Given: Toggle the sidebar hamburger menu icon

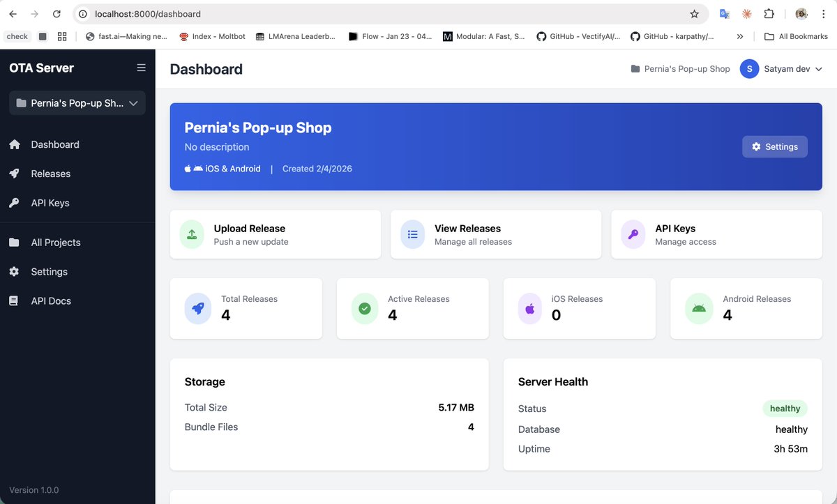Looking at the screenshot, I should tap(141, 68).
